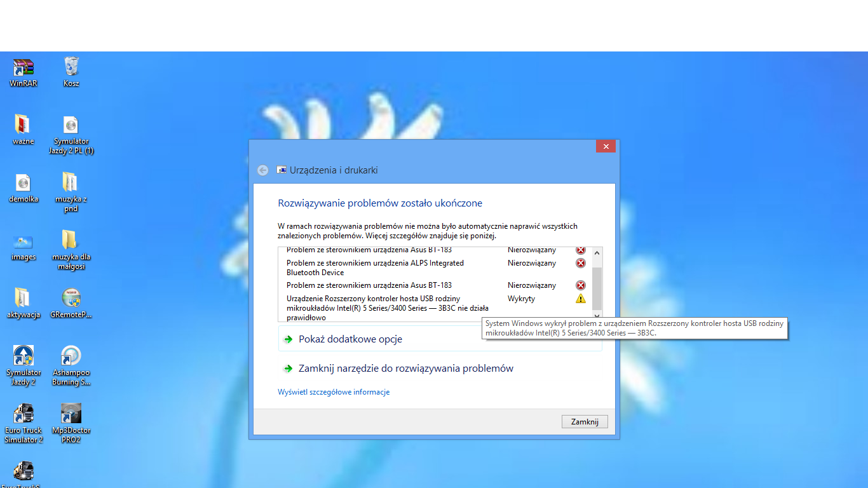The height and width of the screenshot is (488, 868).
Task: Click the scrollbar up arrow in problem list
Action: coord(597,253)
